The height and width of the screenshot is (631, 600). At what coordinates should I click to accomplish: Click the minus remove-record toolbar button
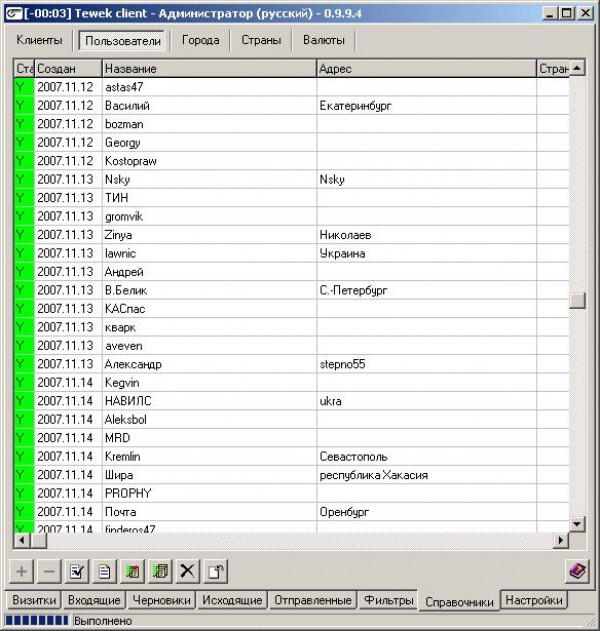tap(49, 571)
